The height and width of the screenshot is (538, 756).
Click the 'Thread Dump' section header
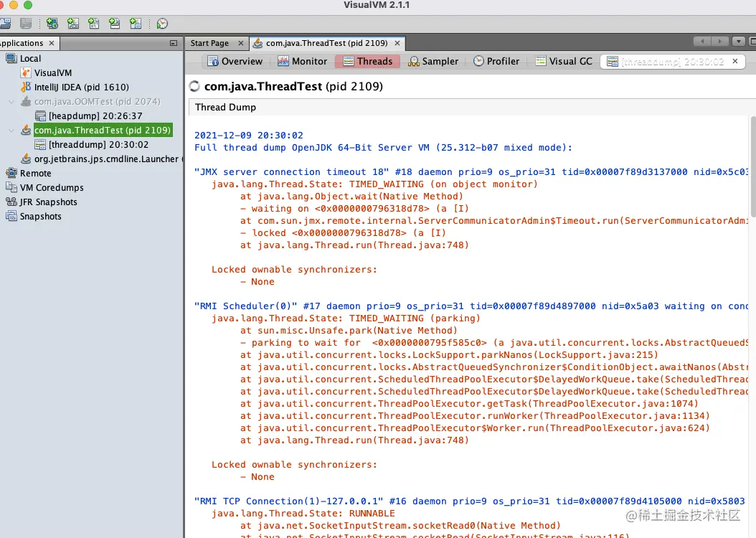point(226,108)
